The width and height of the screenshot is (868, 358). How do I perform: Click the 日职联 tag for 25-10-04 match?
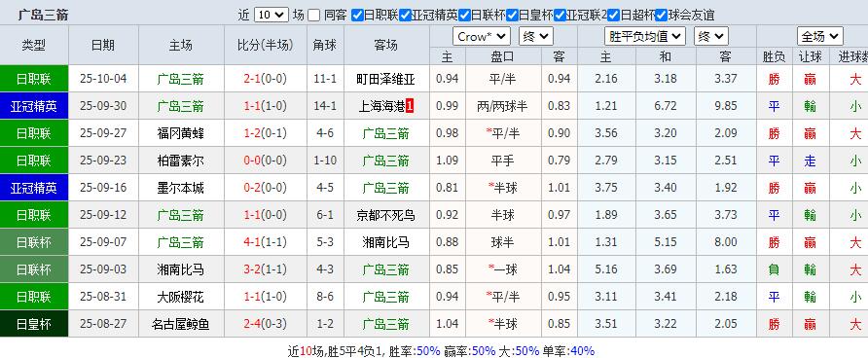point(34,79)
